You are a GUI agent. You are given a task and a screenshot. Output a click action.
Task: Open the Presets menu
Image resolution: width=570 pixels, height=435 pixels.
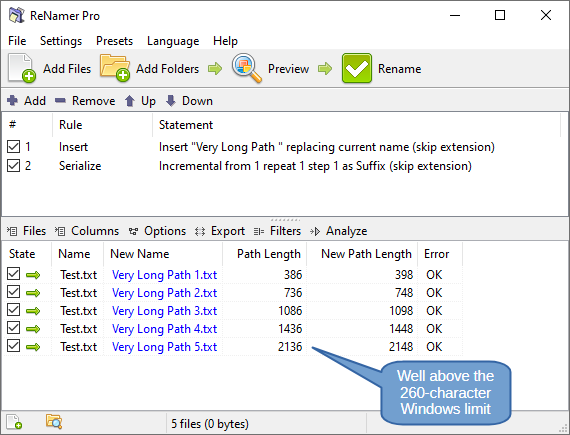coord(115,41)
